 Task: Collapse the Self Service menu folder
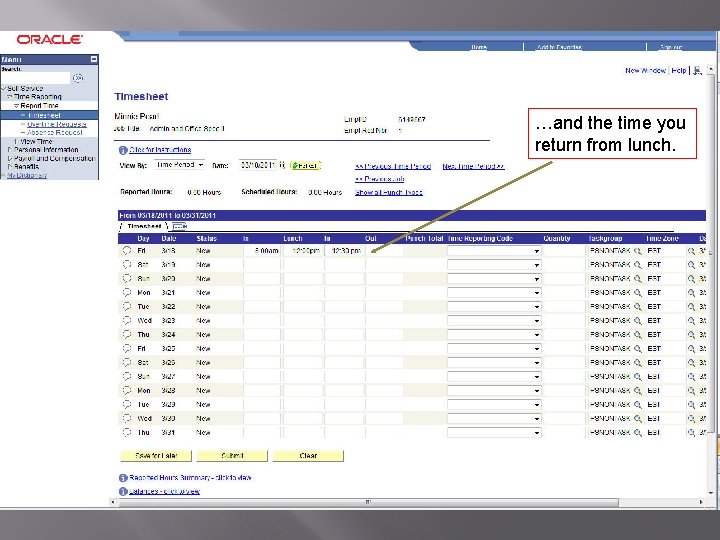click(4, 88)
